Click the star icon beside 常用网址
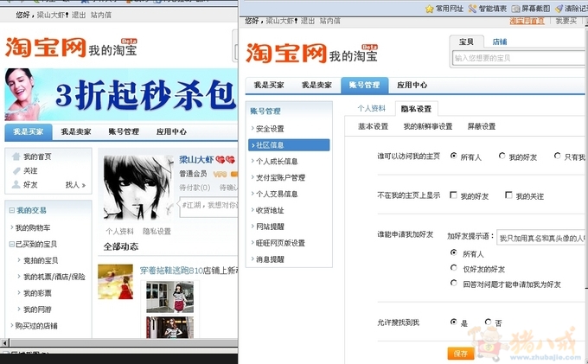 tap(430, 9)
